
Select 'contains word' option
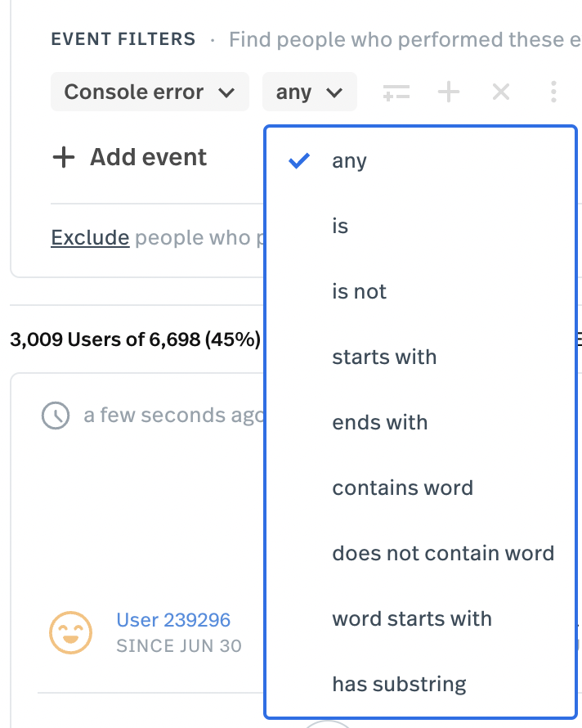[420, 488]
